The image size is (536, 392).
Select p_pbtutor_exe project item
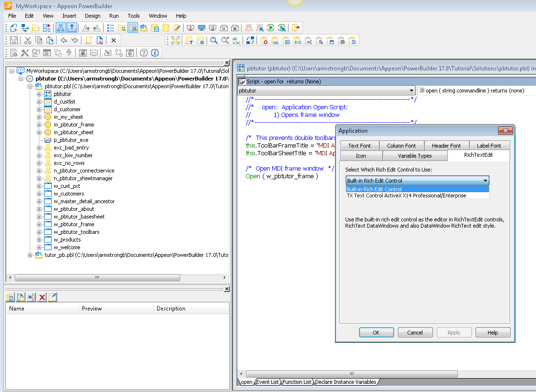(x=71, y=140)
